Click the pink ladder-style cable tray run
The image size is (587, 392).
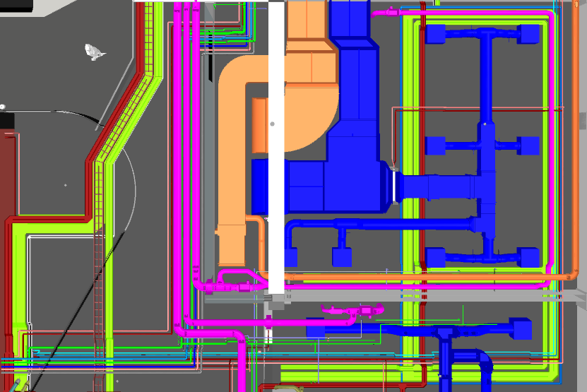coord(124,120)
